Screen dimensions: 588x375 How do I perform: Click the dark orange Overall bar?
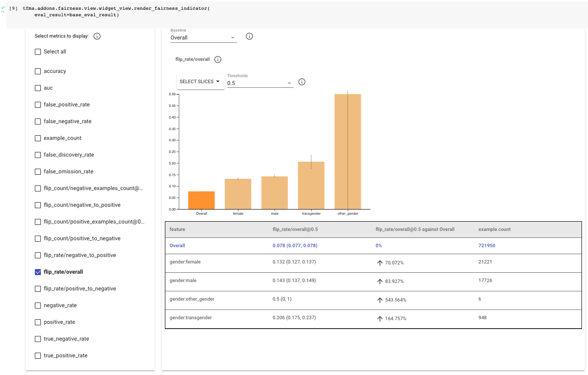click(x=201, y=200)
